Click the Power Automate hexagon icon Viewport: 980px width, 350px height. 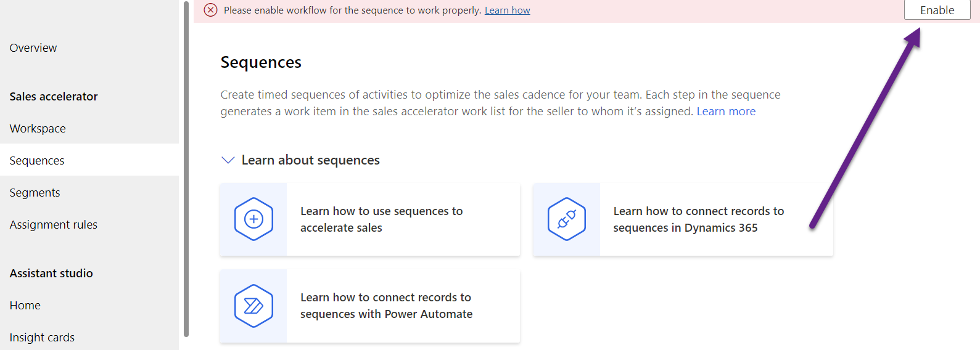pos(253,306)
